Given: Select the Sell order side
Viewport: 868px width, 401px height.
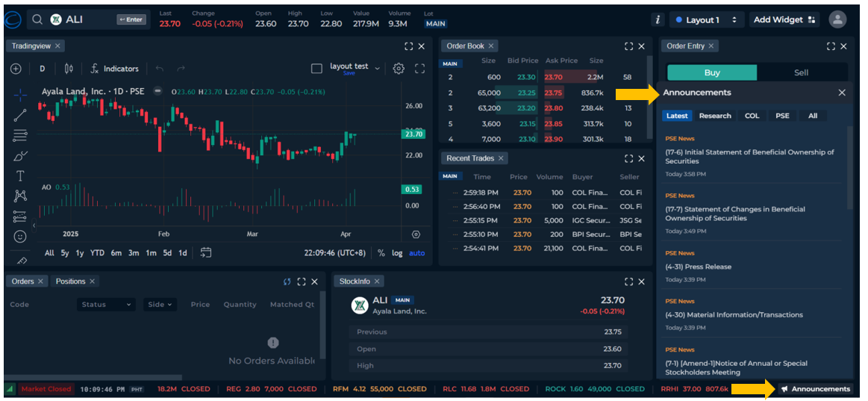Looking at the screenshot, I should pyautogui.click(x=801, y=72).
